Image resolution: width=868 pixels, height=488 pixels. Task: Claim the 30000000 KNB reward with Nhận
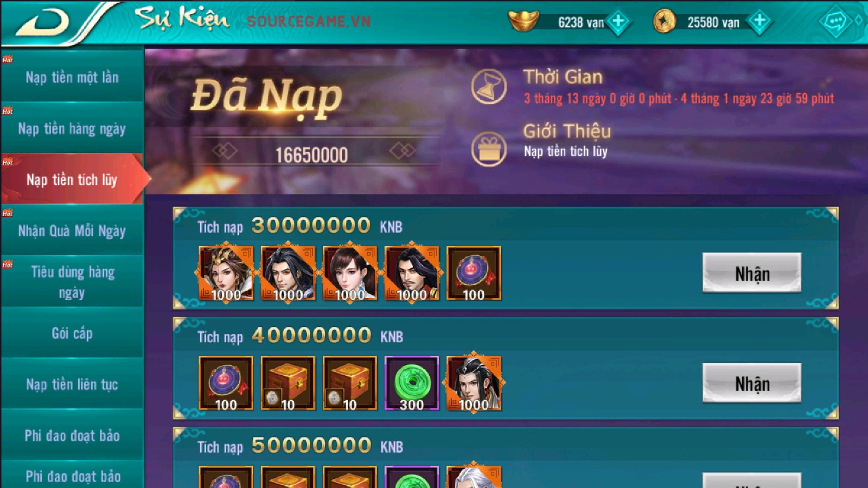point(752,273)
